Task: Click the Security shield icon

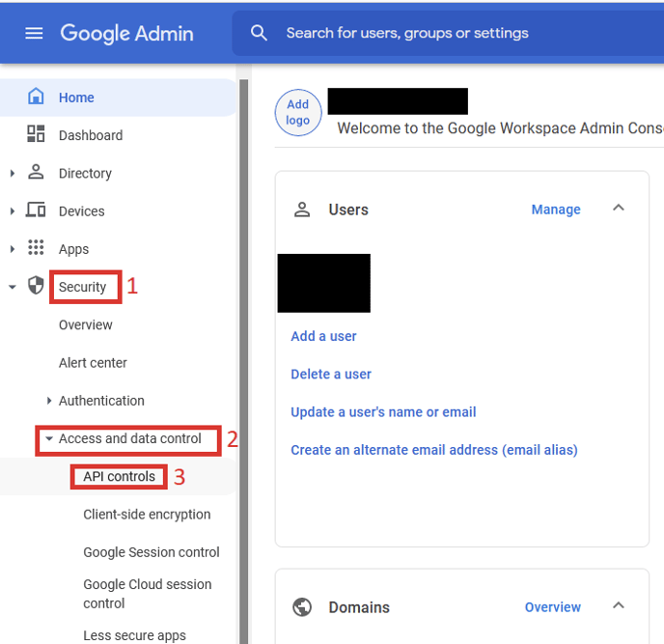Action: [x=36, y=286]
